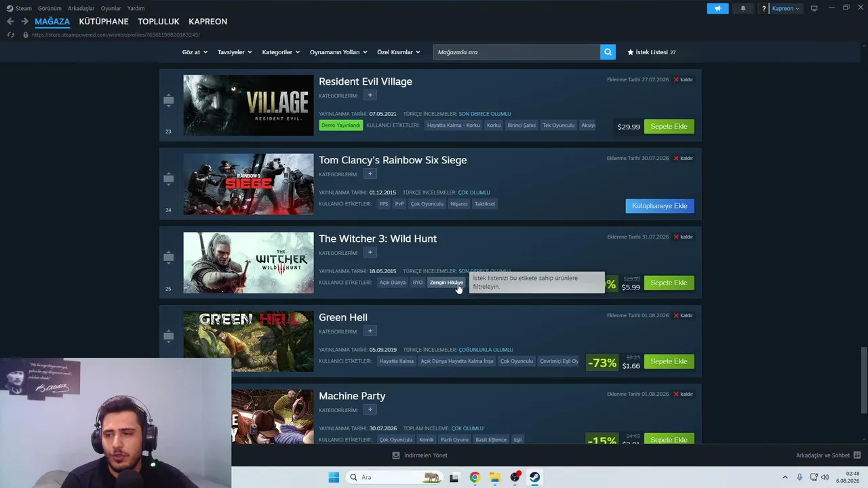Show hidden icons in the system tray

click(785, 477)
